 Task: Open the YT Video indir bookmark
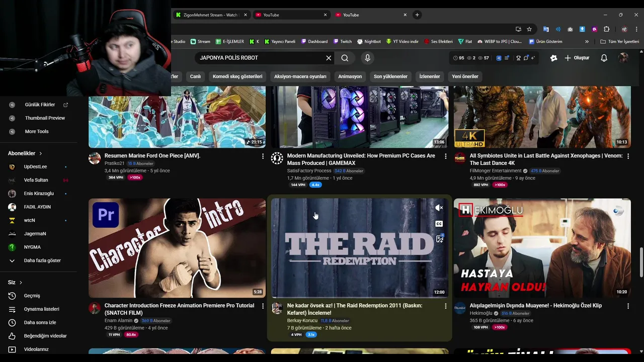402,42
